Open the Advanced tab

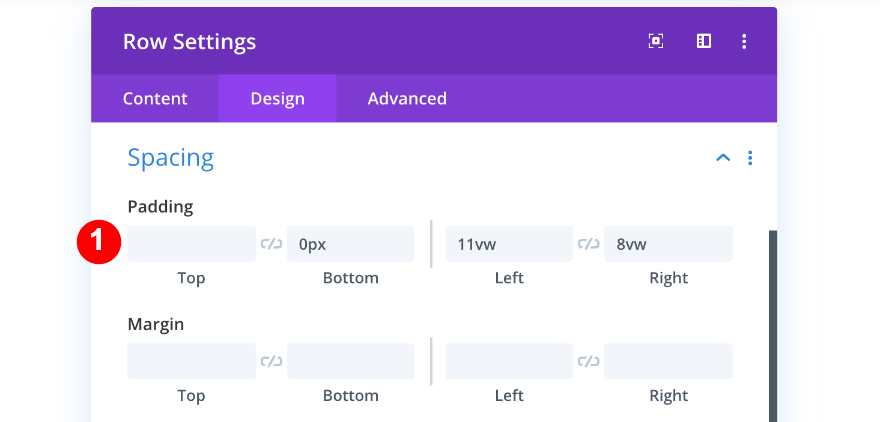click(407, 98)
